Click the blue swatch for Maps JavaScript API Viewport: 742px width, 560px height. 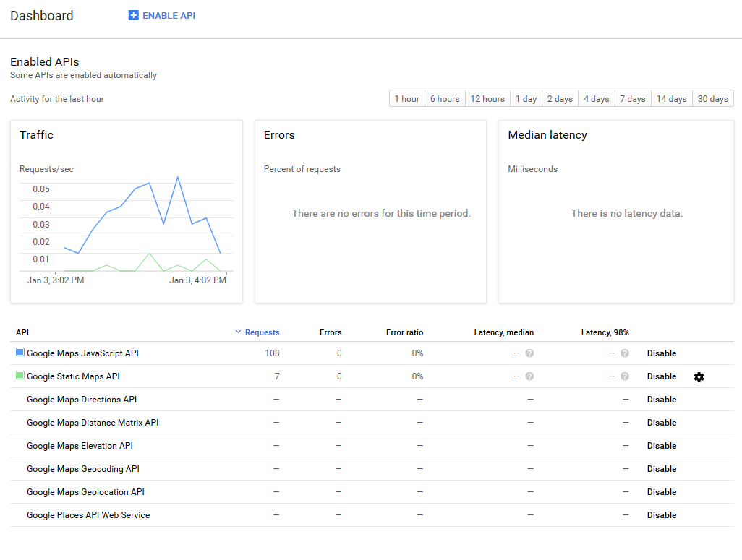[x=20, y=352]
